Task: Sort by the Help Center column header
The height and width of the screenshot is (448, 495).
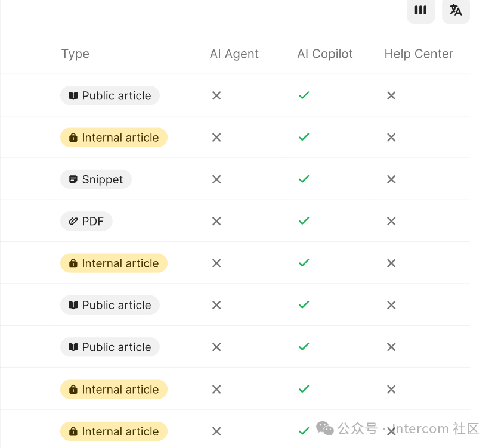Action: [419, 54]
